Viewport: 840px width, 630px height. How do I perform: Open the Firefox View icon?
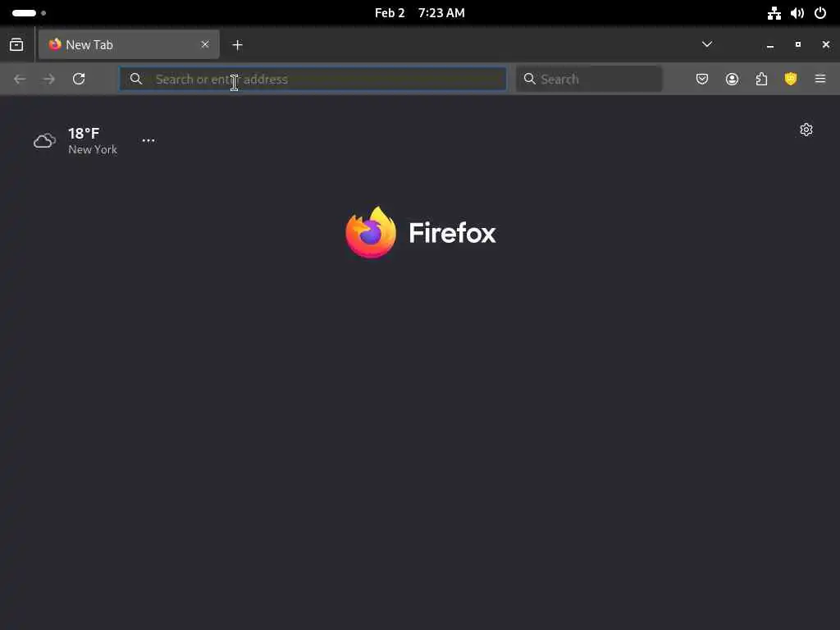[16, 45]
